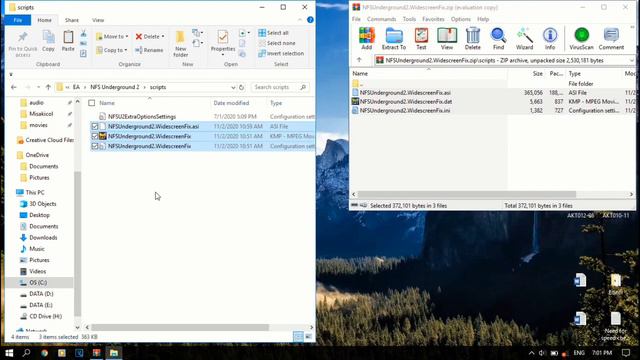Switch to large icons view in Explorer
This screenshot has width=640, height=360.
point(309,337)
